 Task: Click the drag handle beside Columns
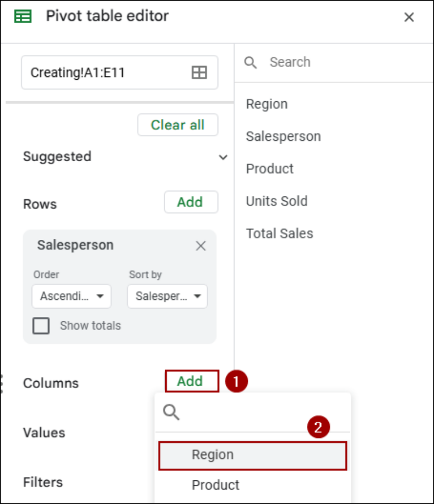[x=2, y=384]
